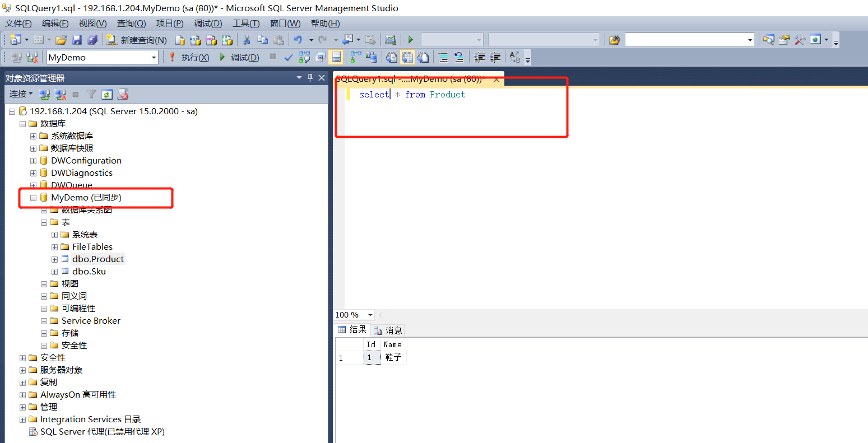Toggle Results to File mode
The image size is (868, 443).
[423, 57]
